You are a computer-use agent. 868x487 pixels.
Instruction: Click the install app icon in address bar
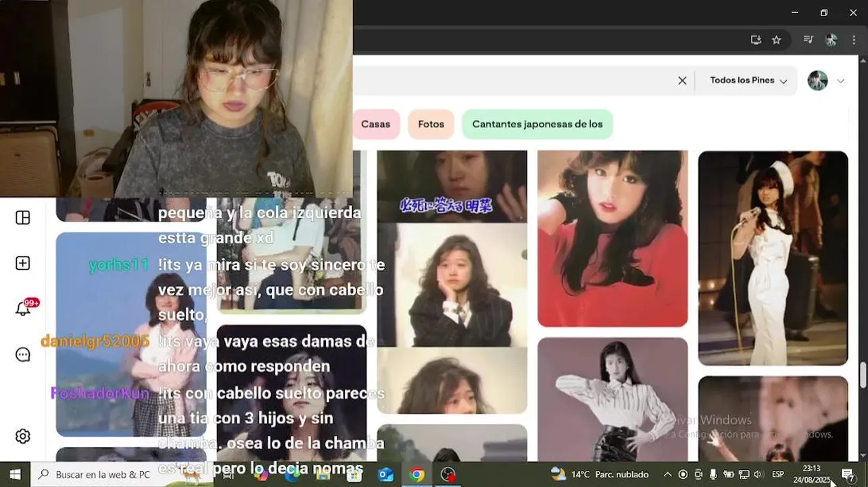pos(756,40)
